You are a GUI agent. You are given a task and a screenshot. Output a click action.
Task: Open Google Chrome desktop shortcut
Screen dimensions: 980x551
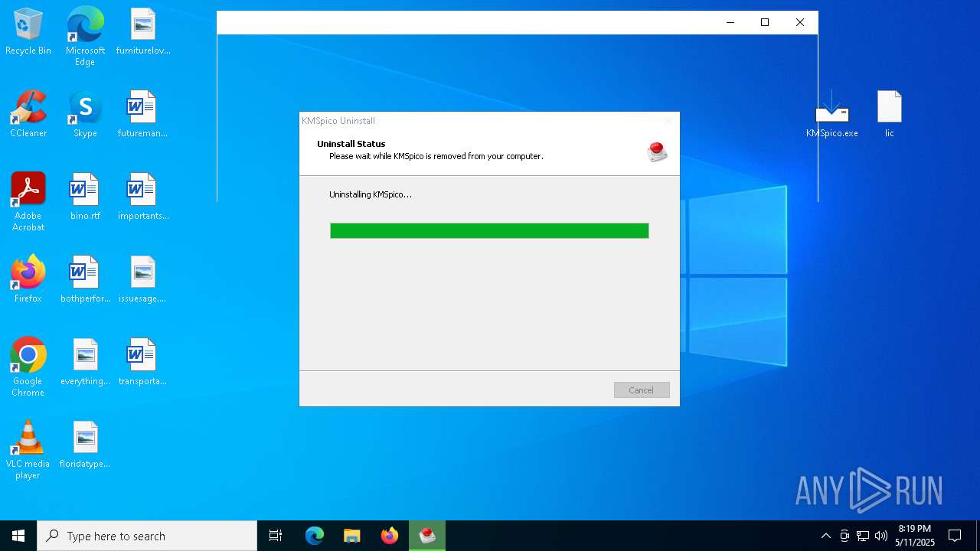pos(28,367)
